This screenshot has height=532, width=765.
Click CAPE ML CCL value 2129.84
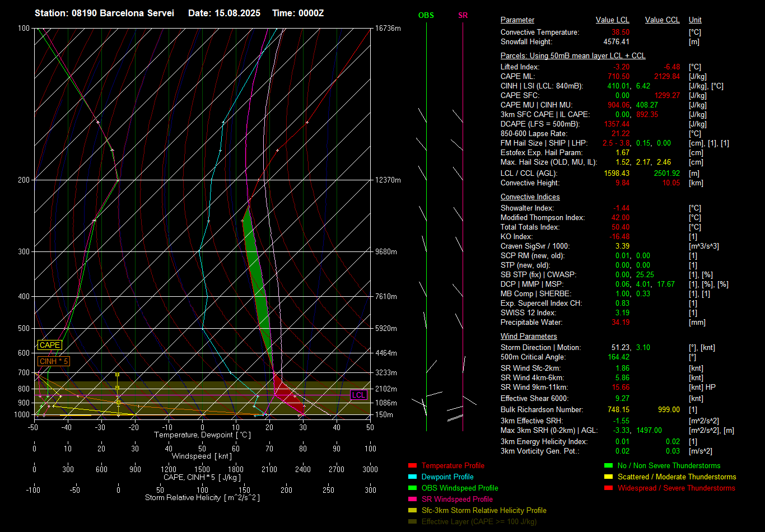point(667,76)
